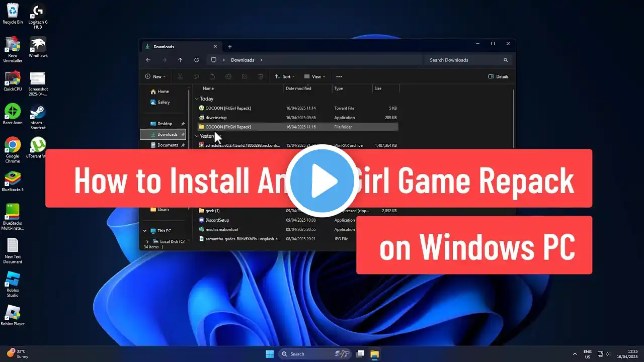Open Home in navigation pane
The height and width of the screenshot is (362, 644).
pos(163,92)
